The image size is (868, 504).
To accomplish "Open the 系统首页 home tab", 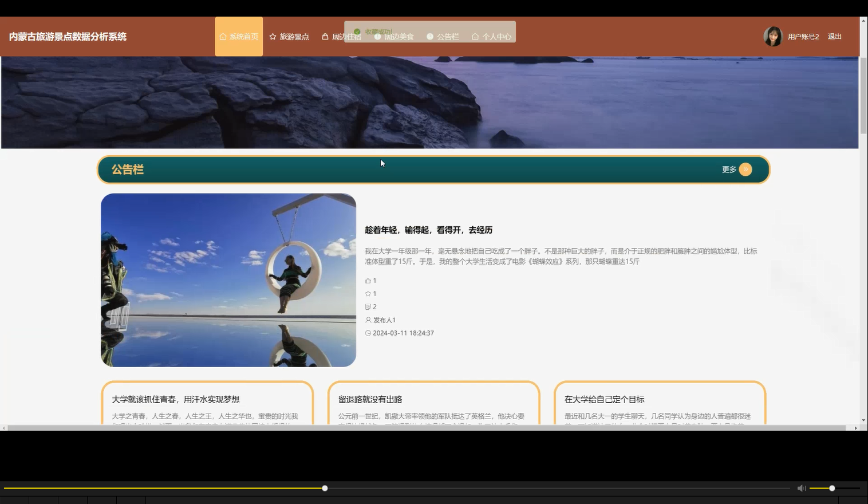I will coord(239,37).
